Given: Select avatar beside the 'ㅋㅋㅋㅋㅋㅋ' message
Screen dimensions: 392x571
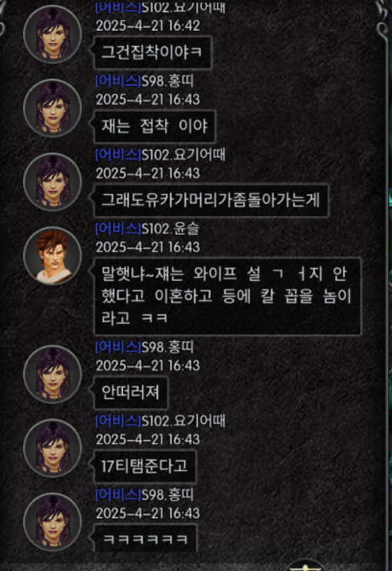Looking at the screenshot, I should pyautogui.click(x=52, y=523).
